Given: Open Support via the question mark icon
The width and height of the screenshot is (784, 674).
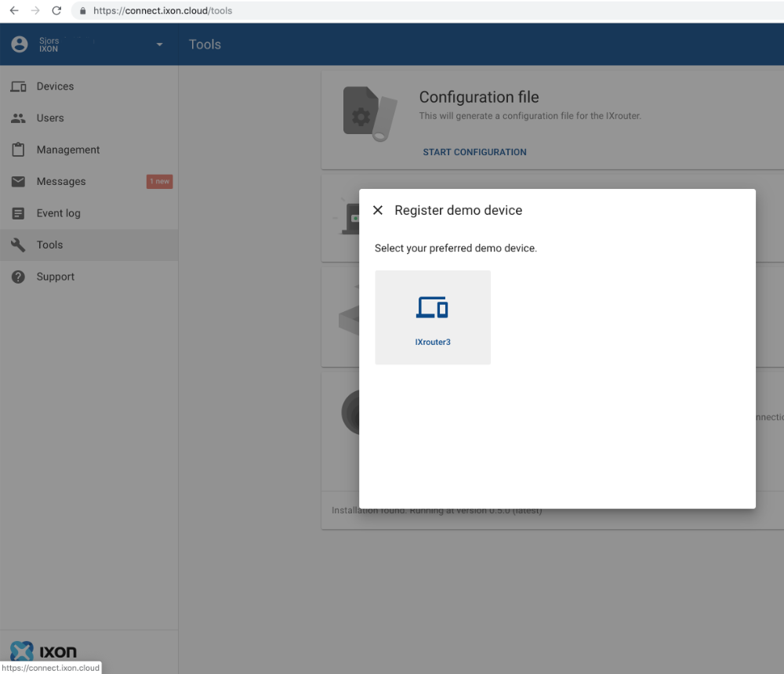Looking at the screenshot, I should pyautogui.click(x=17, y=276).
